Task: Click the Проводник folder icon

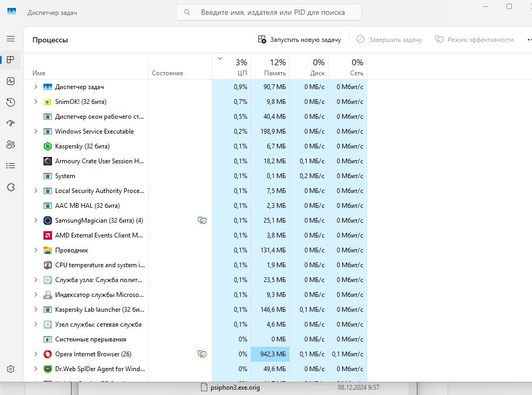Action: click(48, 250)
